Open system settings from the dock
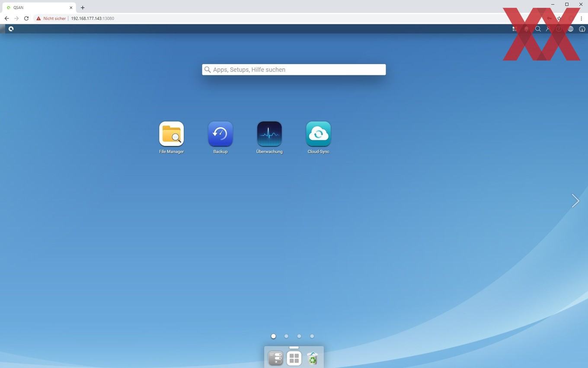The image size is (588, 368). pyautogui.click(x=275, y=358)
